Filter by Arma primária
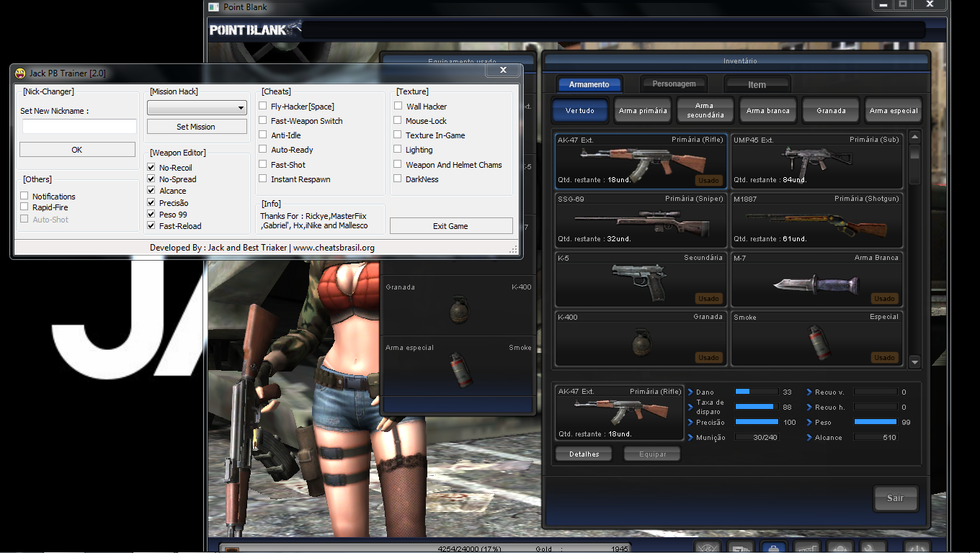Viewport: 980px width, 553px height. coord(643,110)
